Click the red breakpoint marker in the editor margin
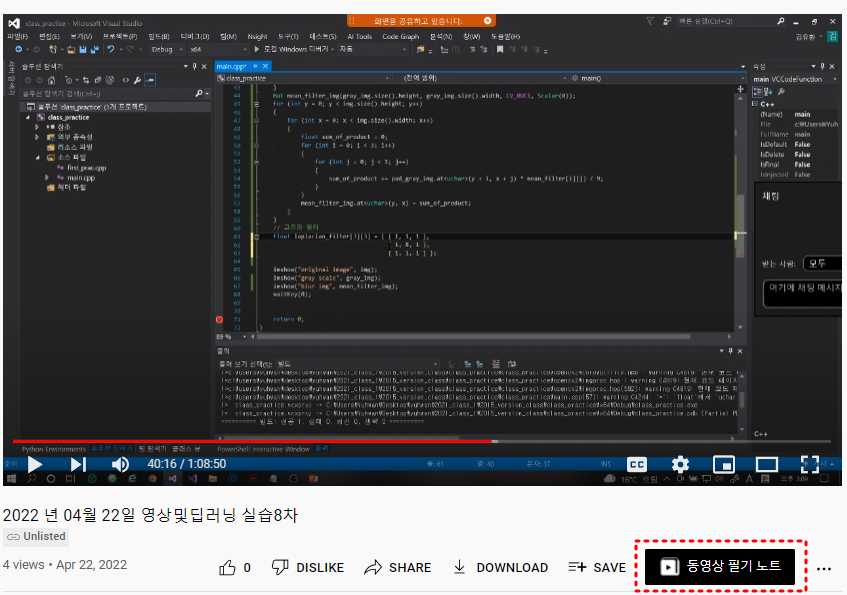Viewport: 847px width, 595px height. (219, 319)
